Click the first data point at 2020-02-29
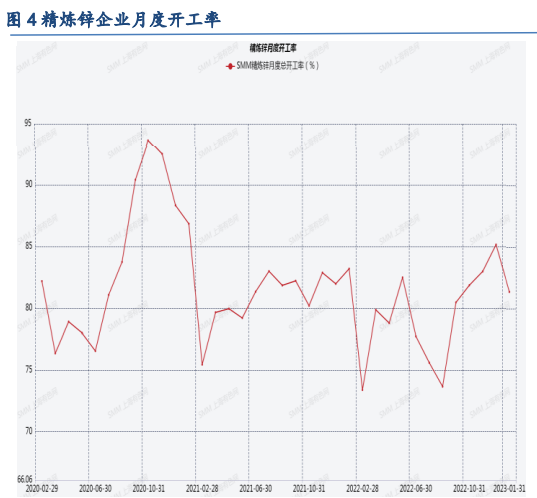Viewport: 537px width, 498px height. point(42,281)
